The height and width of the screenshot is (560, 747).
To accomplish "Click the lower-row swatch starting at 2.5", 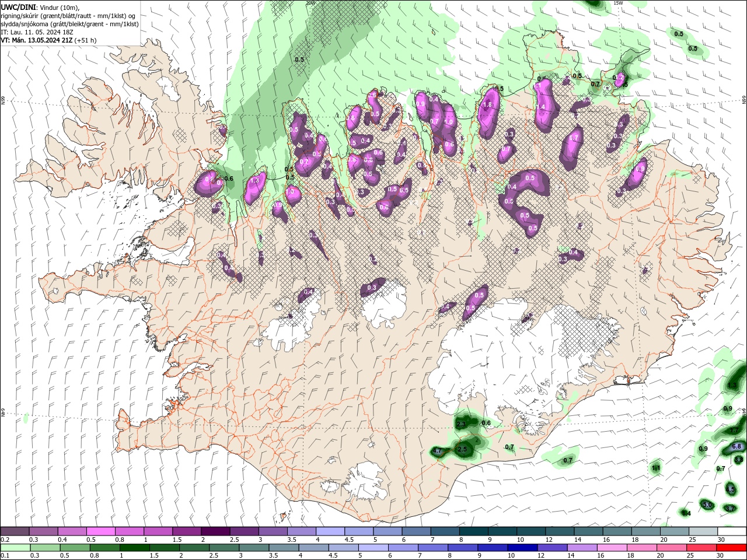I will 224,548.
